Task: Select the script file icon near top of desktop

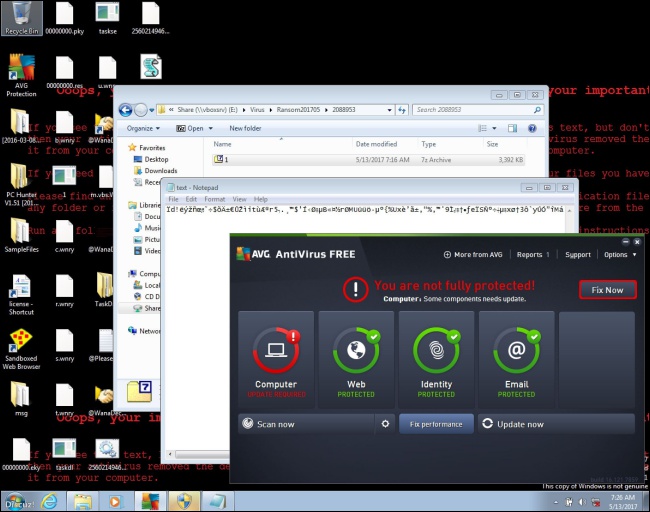Action: click(x=150, y=66)
